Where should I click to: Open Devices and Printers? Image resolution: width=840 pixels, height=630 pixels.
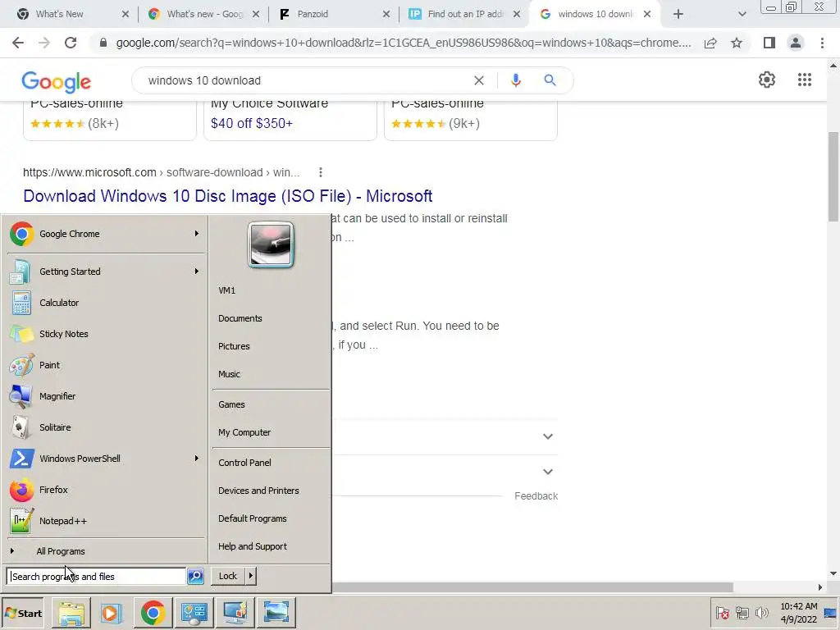258,491
